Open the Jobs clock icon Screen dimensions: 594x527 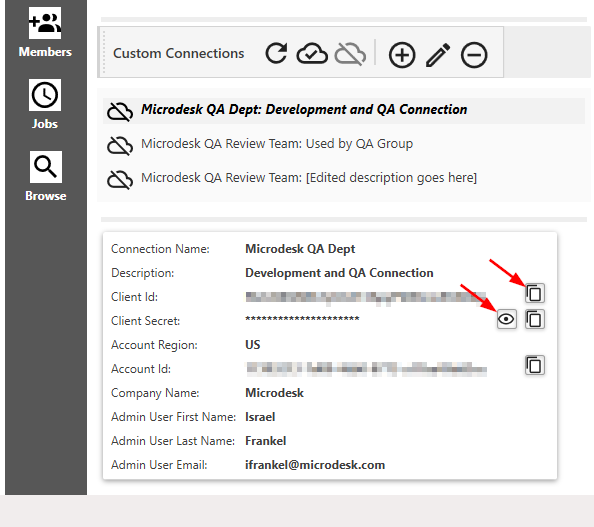point(45,95)
